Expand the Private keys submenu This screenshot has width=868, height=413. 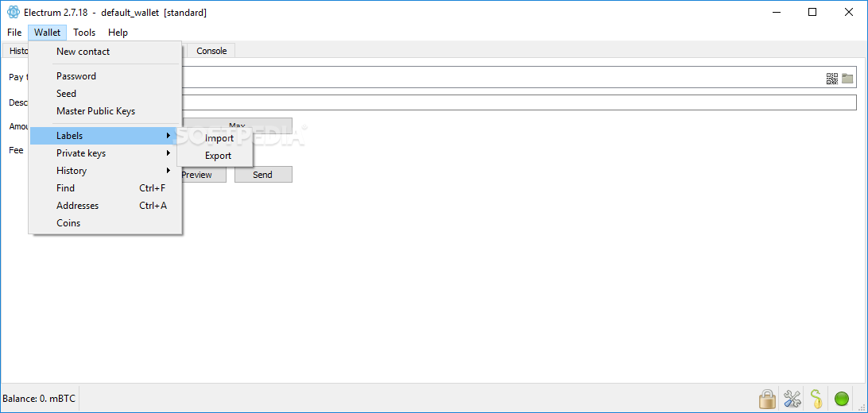click(105, 153)
